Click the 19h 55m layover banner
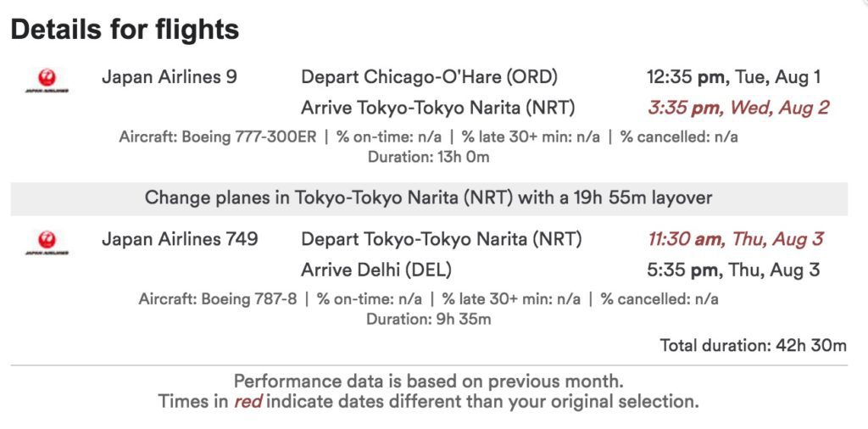This screenshot has width=868, height=429. 428,198
